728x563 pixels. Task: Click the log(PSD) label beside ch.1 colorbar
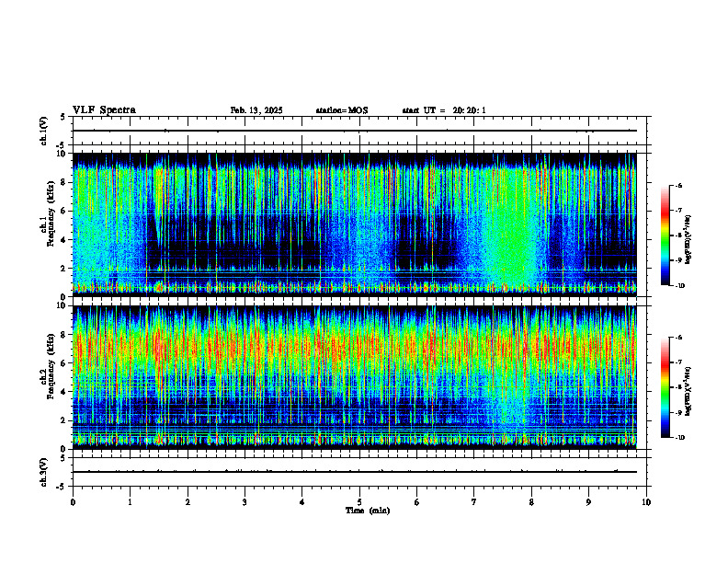coord(688,240)
